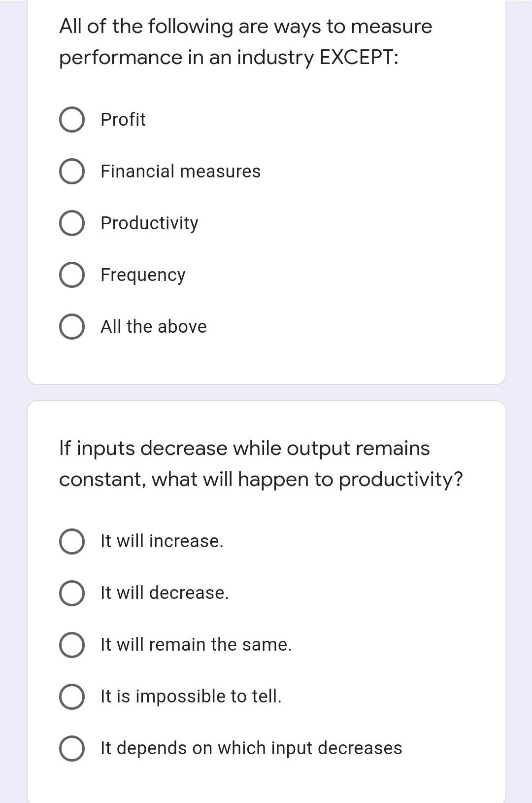Click the Financial measures label text
The width and height of the screenshot is (532, 803).
(180, 172)
